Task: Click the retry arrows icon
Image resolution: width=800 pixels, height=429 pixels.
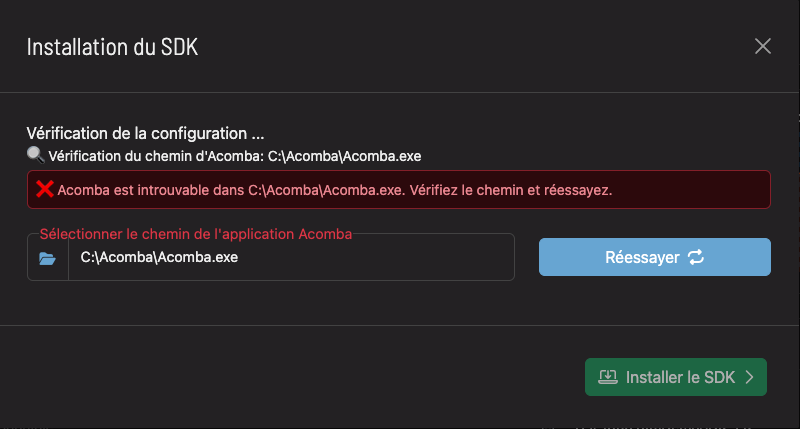Action: click(696, 257)
